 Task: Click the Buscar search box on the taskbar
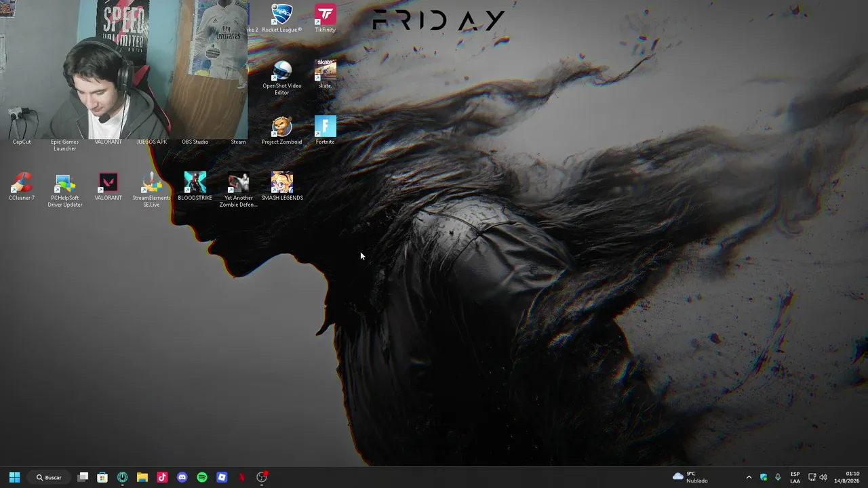(49, 477)
